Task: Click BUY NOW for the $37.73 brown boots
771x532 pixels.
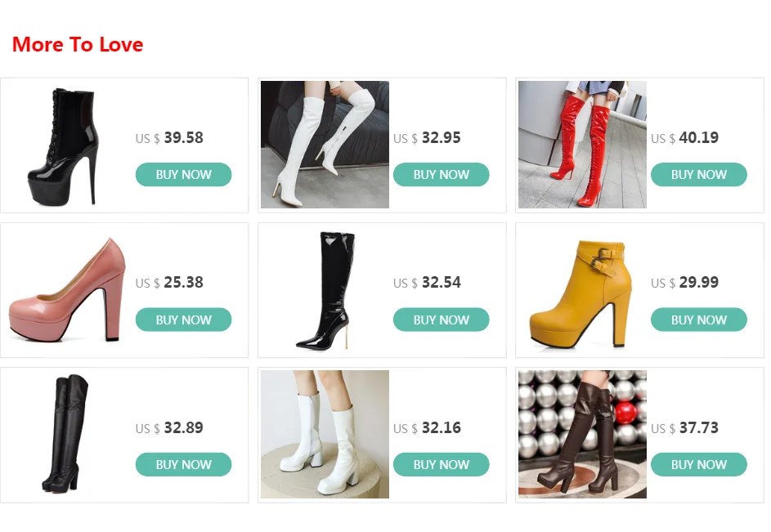Action: click(x=699, y=465)
